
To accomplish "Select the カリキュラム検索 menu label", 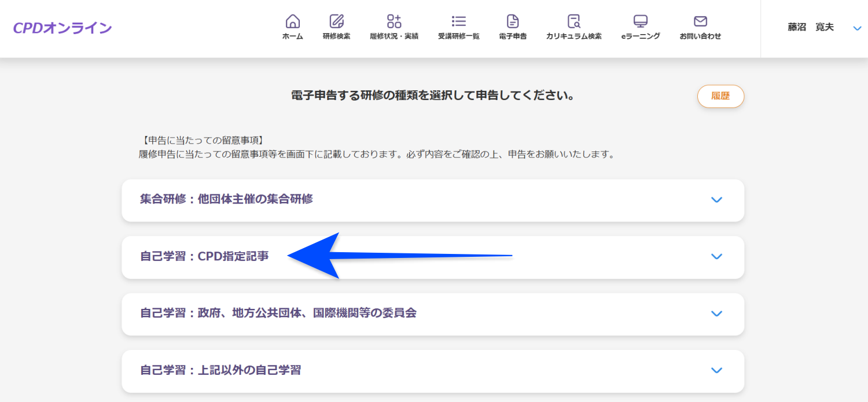I will pos(574,36).
